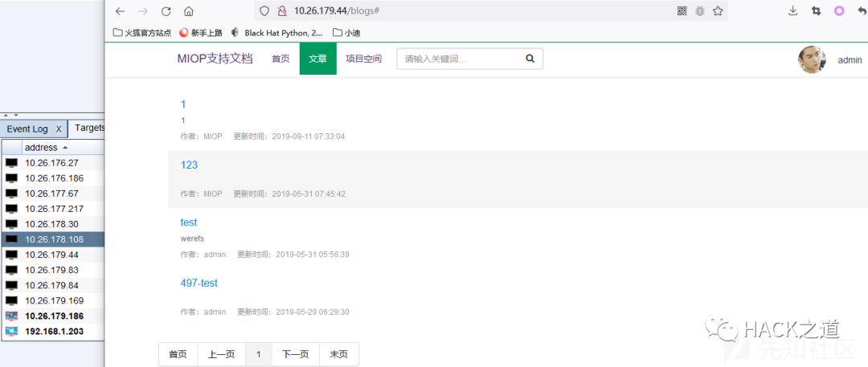Image resolution: width=868 pixels, height=367 pixels.
Task: Open the browser downloads icon
Action: click(793, 11)
